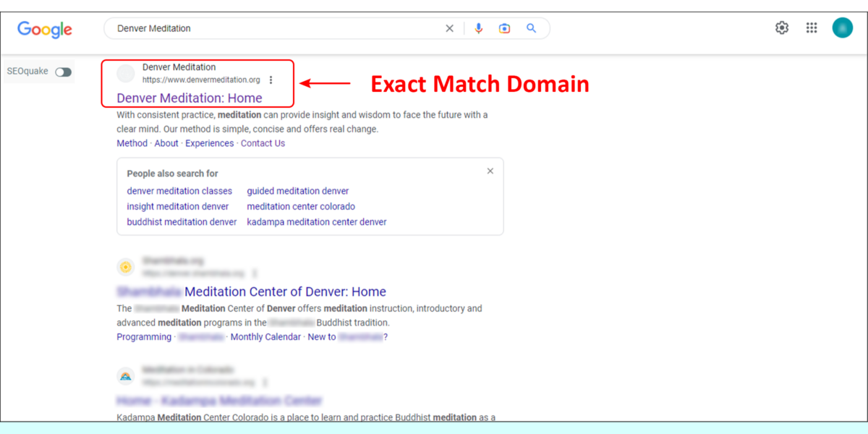This screenshot has width=868, height=434.
Task: Clear the search query with the X icon
Action: click(449, 27)
